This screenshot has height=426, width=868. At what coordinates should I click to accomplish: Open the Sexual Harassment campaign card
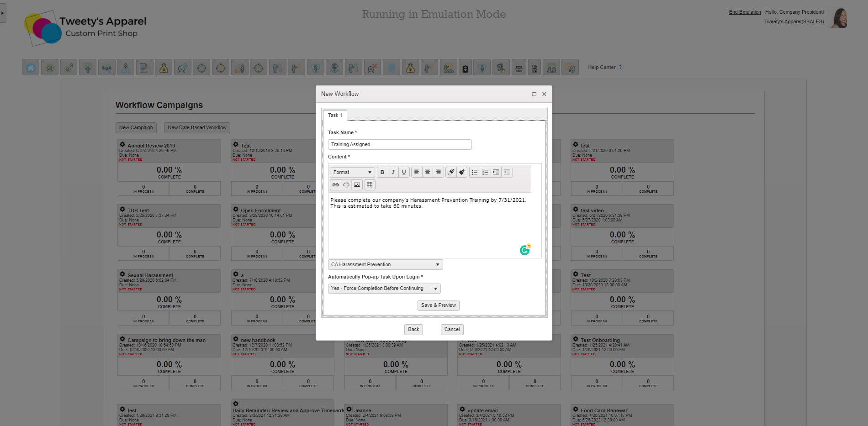[x=151, y=275]
